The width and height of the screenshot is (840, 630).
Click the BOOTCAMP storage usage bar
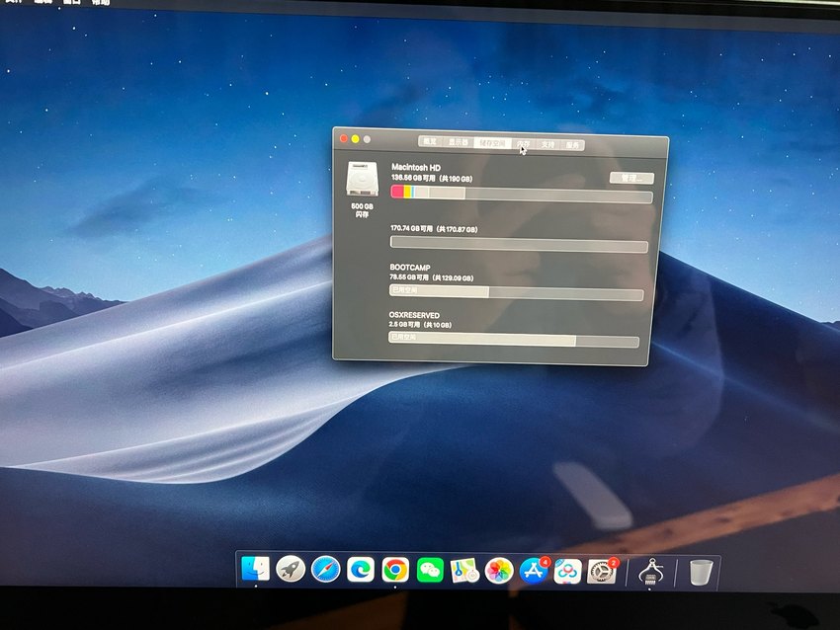(x=517, y=292)
